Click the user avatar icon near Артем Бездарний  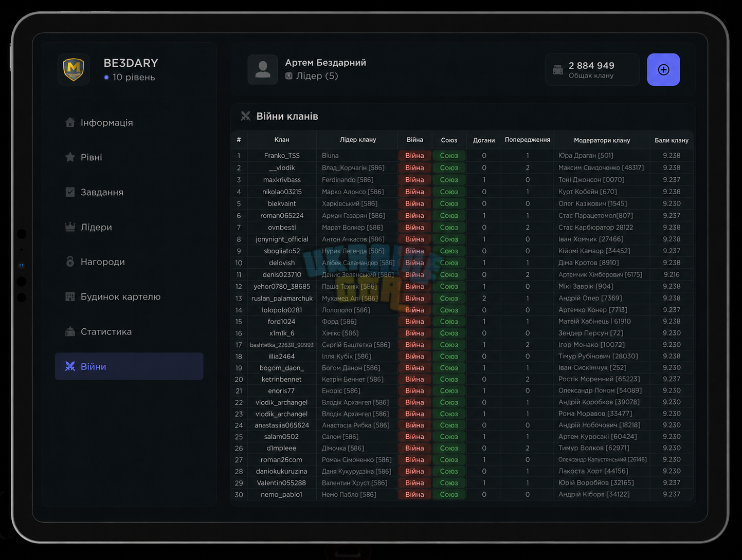click(x=263, y=69)
